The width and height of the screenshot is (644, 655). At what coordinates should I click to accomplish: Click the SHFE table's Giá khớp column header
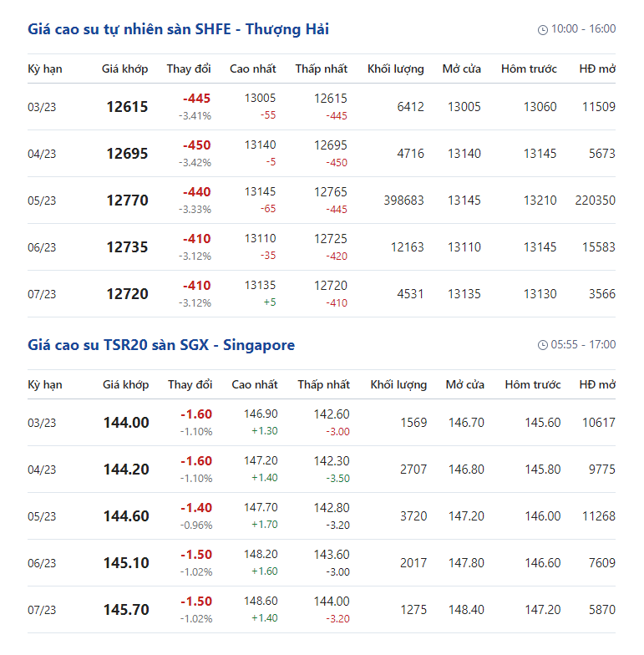click(125, 69)
